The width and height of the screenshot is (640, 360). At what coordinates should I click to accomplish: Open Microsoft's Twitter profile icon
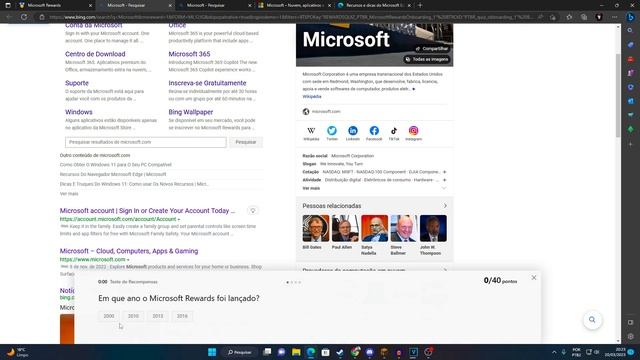tap(332, 131)
